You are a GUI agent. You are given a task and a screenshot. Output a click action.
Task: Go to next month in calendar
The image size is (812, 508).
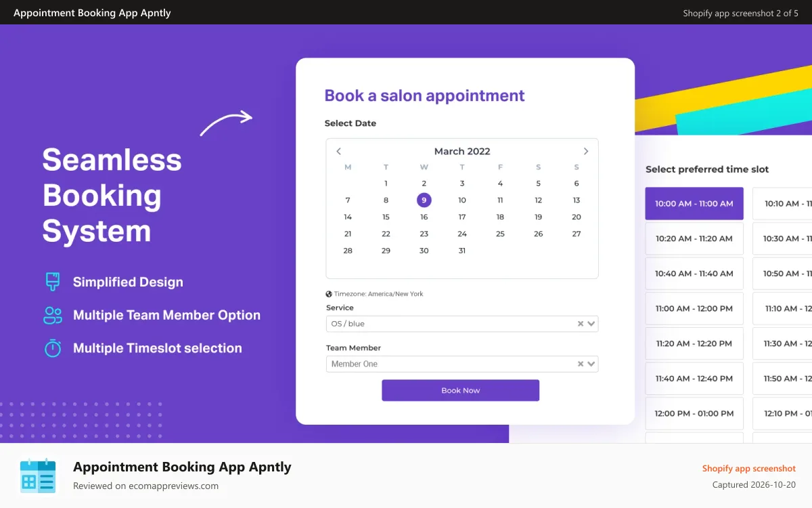[x=586, y=151]
